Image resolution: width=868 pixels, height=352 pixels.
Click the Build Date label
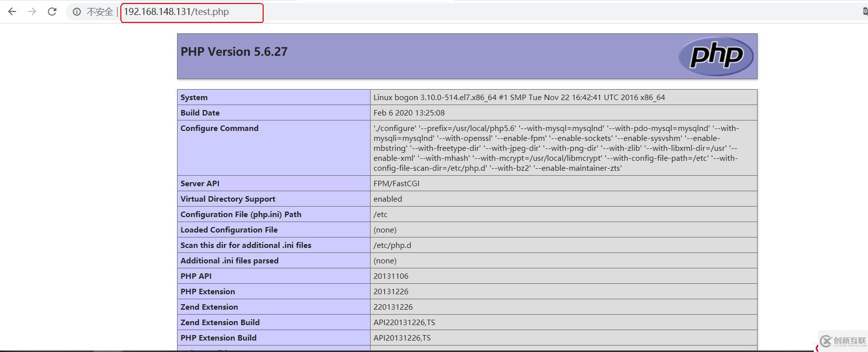[200, 113]
